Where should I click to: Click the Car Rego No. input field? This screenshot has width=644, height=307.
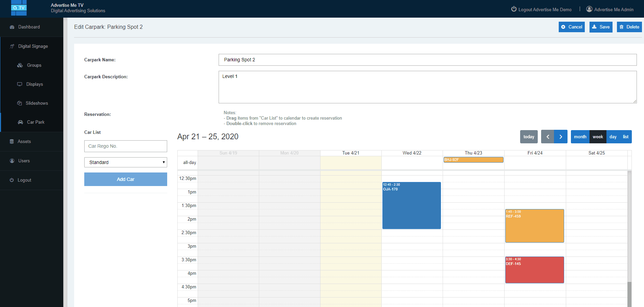126,146
